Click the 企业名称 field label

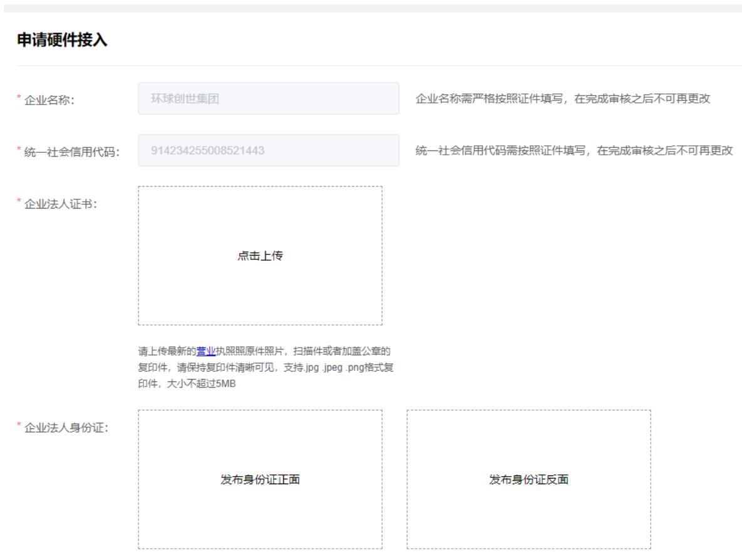[x=49, y=99]
